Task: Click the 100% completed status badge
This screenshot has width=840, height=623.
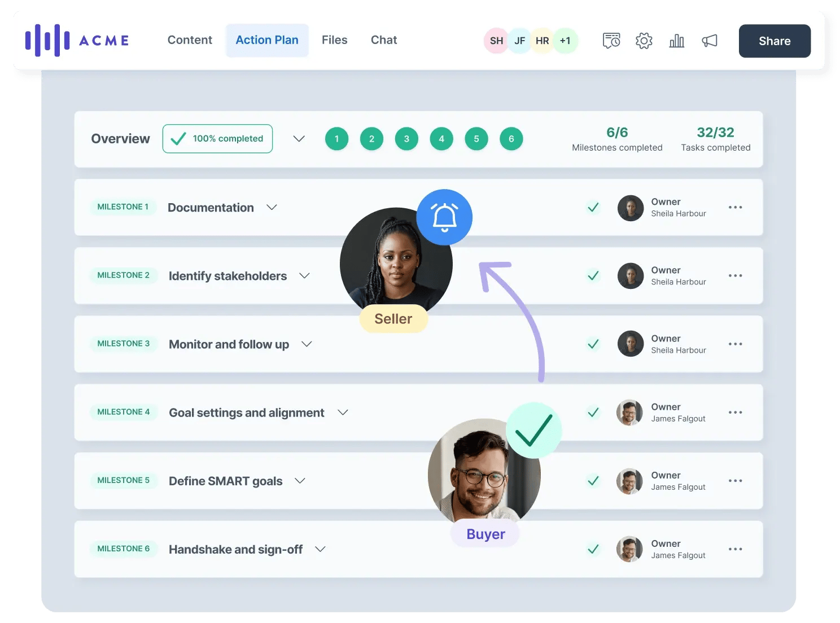Action: [x=217, y=139]
